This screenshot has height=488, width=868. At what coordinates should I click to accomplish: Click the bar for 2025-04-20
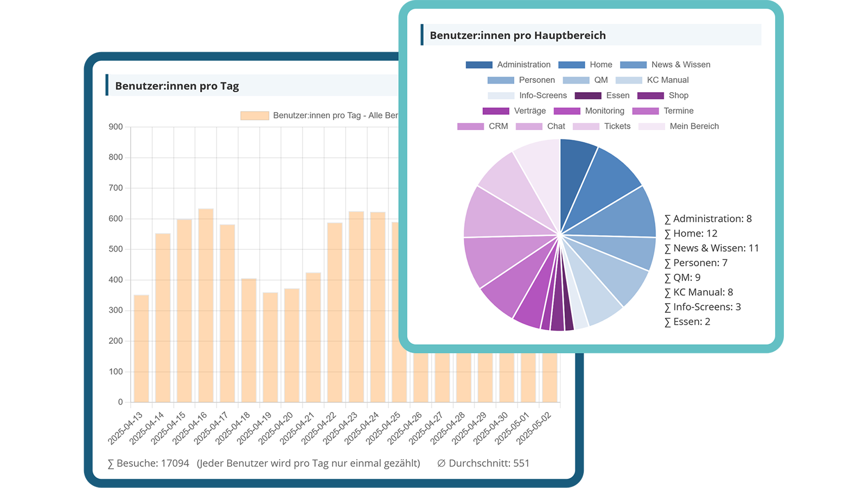(x=292, y=345)
